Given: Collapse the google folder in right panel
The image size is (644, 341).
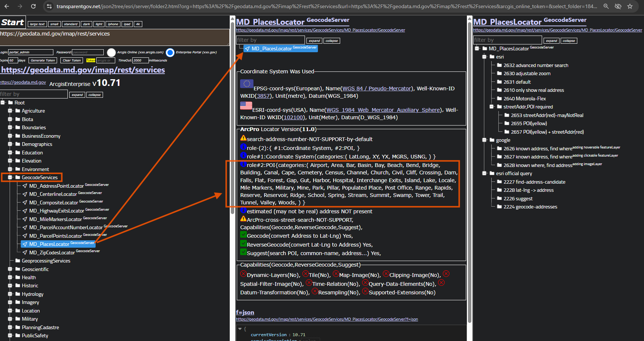Looking at the screenshot, I should coord(484,140).
